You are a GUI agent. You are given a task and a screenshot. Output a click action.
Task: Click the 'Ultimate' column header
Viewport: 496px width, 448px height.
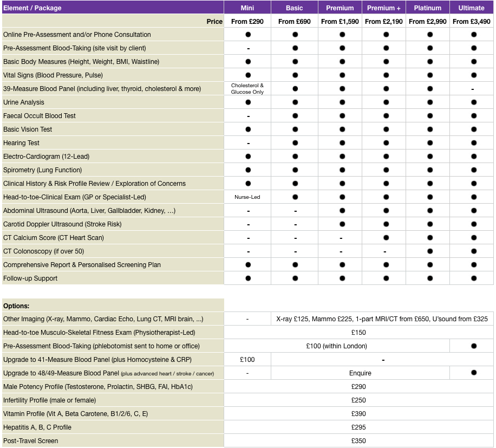(471, 8)
